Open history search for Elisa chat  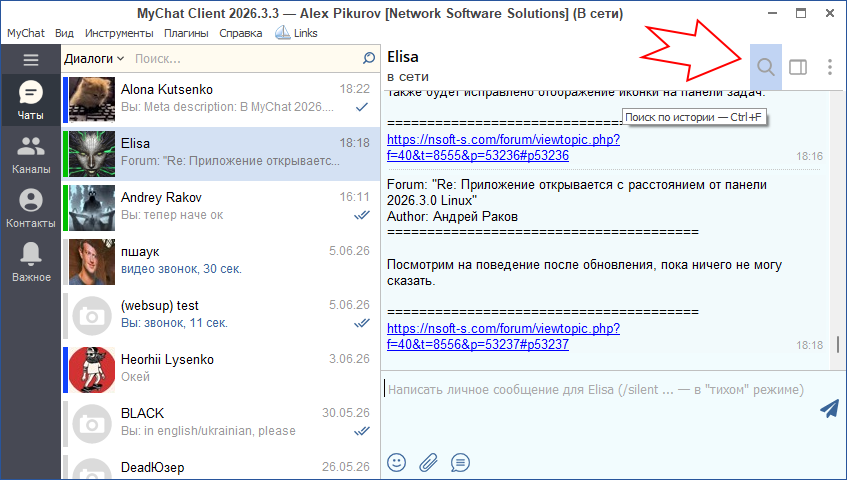[766, 67]
